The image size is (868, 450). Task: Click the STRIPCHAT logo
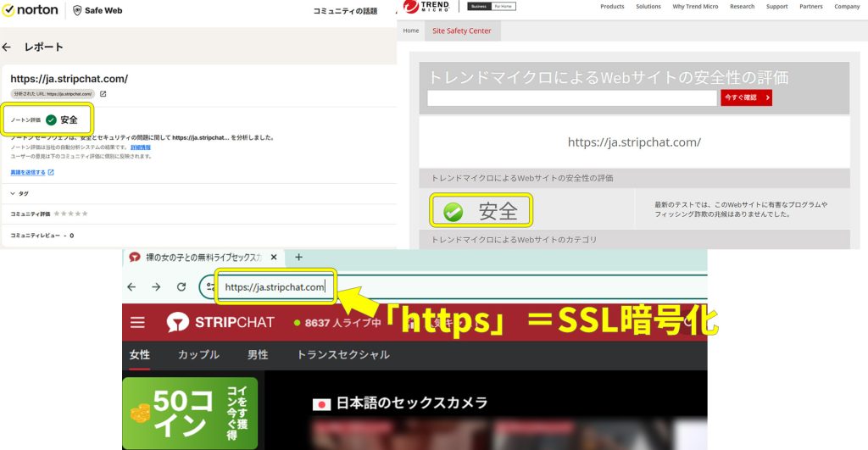coord(220,322)
